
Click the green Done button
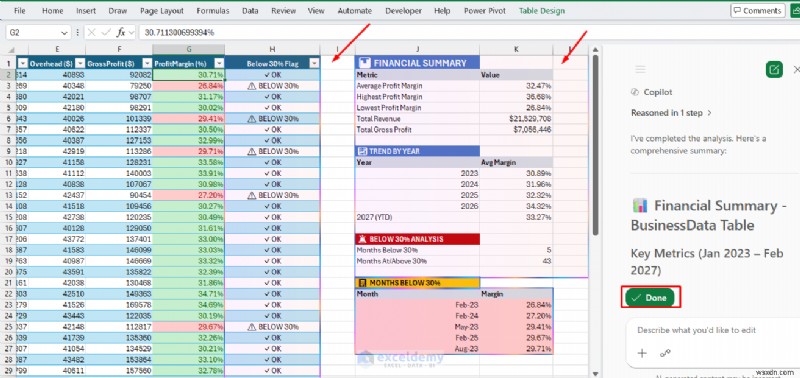pos(651,298)
